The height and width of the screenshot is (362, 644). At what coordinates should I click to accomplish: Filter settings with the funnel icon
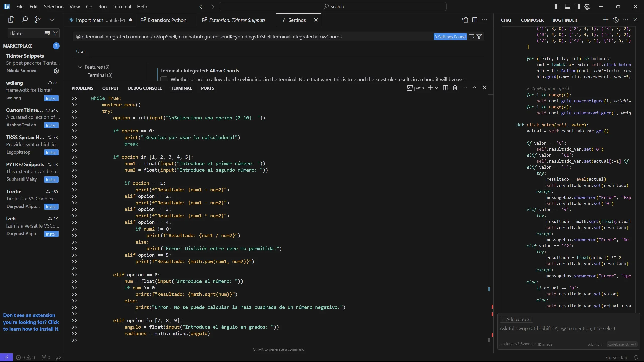479,36
